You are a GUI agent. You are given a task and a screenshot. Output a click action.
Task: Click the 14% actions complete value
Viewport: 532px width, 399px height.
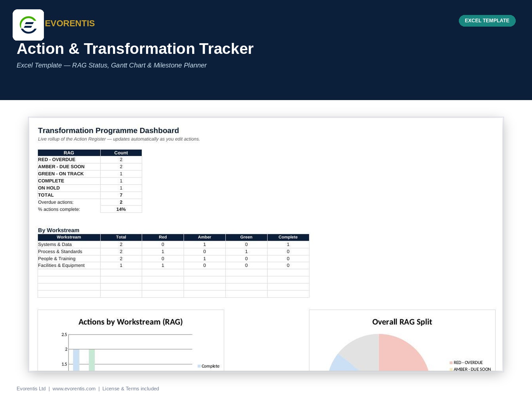pos(121,209)
